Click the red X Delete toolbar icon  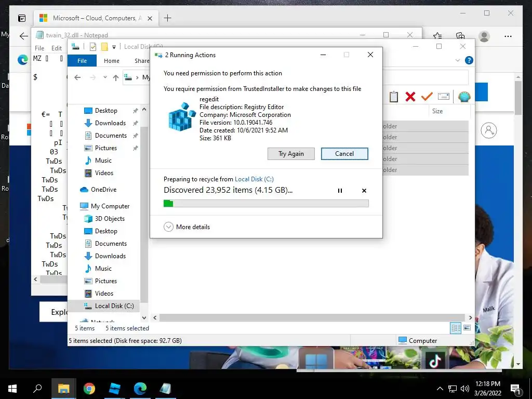410,97
